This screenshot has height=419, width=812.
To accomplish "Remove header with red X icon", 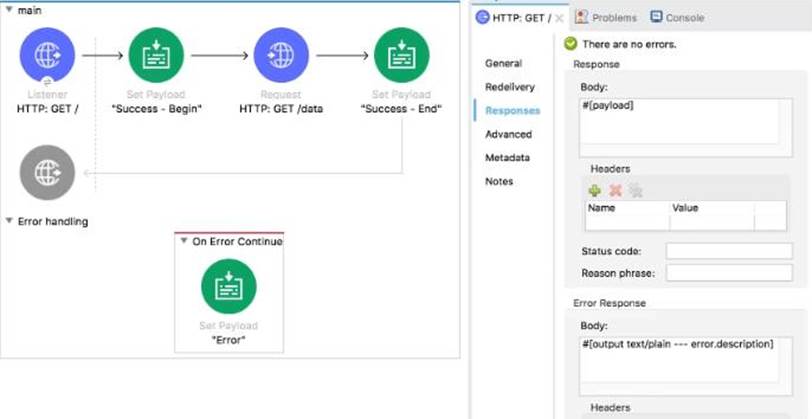I will tap(615, 190).
